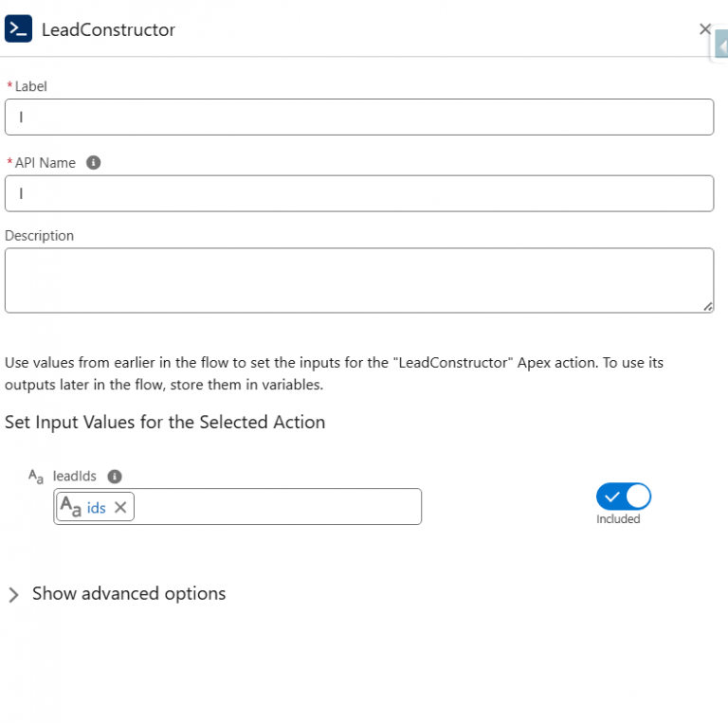Click the LeadConstructor Apex action icon
The width and height of the screenshot is (728, 723).
tap(18, 29)
